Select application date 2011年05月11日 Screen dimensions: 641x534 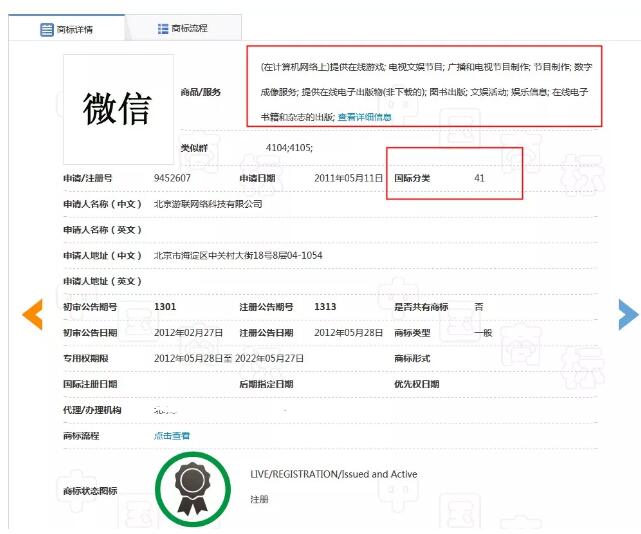pyautogui.click(x=348, y=178)
